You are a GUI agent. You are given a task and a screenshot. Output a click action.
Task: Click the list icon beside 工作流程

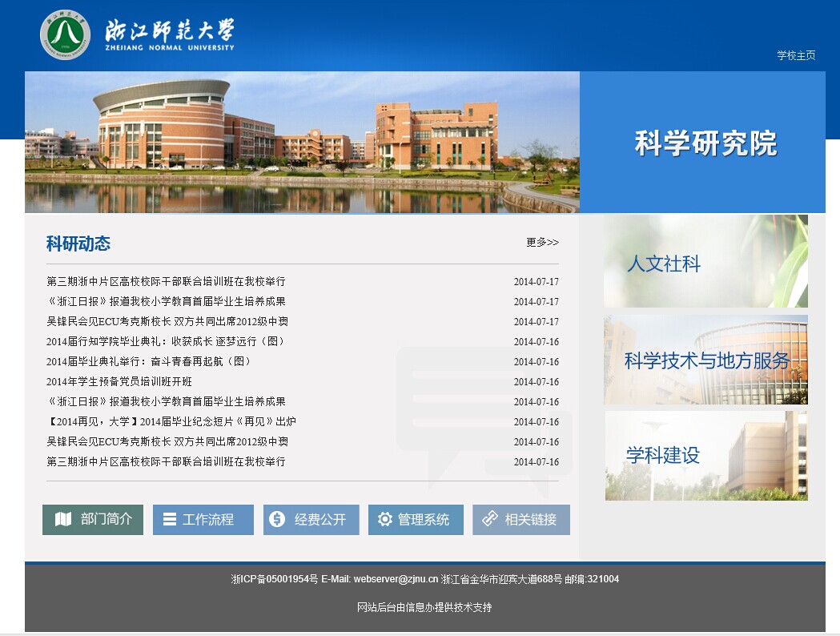pyautogui.click(x=170, y=519)
